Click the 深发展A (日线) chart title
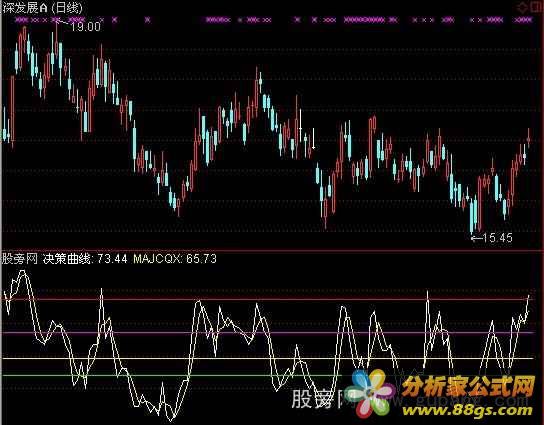 (x=43, y=8)
